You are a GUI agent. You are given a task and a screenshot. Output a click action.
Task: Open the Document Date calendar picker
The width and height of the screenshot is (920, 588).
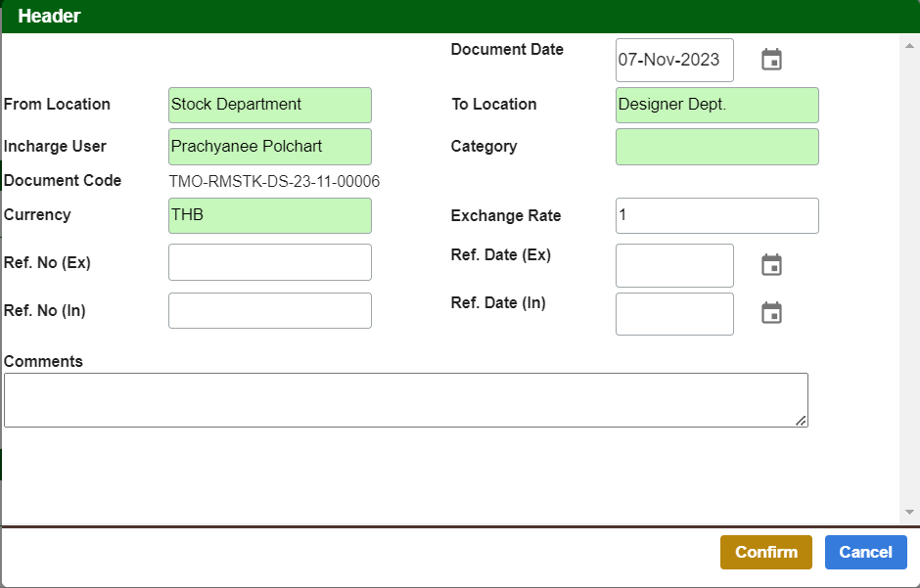coord(771,60)
